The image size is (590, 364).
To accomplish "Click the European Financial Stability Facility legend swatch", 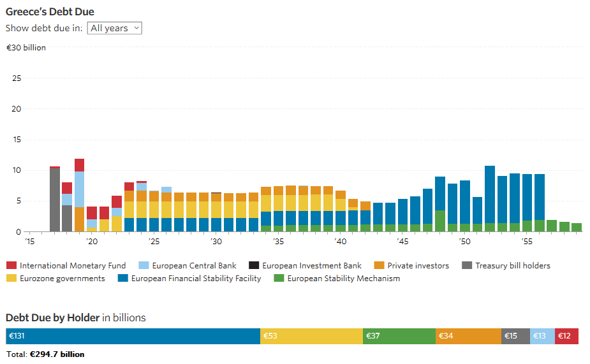I will (x=122, y=278).
